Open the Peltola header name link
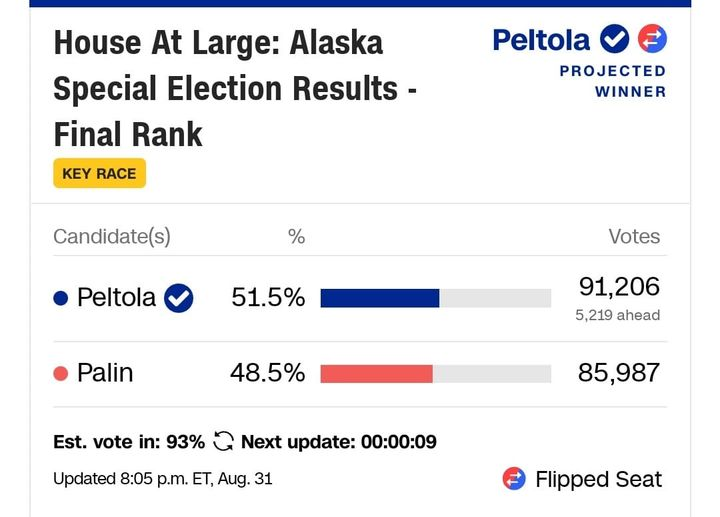This screenshot has height=517, width=720. 541,40
